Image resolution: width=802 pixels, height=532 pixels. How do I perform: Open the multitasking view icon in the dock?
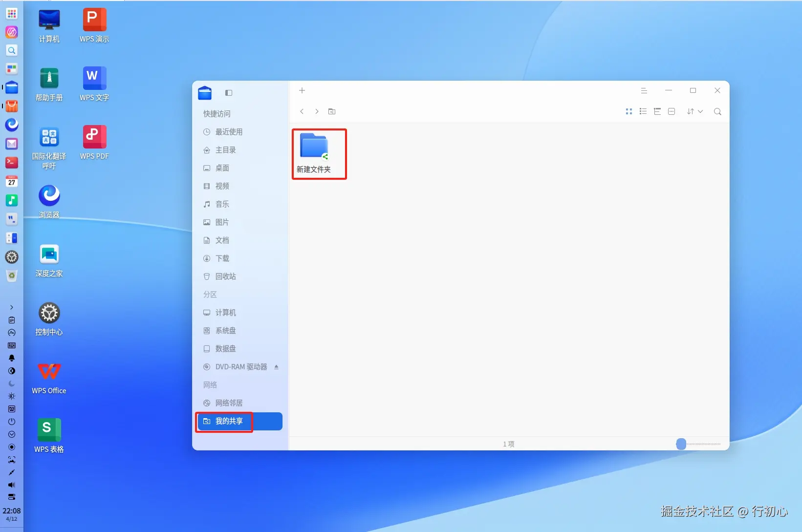(x=12, y=69)
